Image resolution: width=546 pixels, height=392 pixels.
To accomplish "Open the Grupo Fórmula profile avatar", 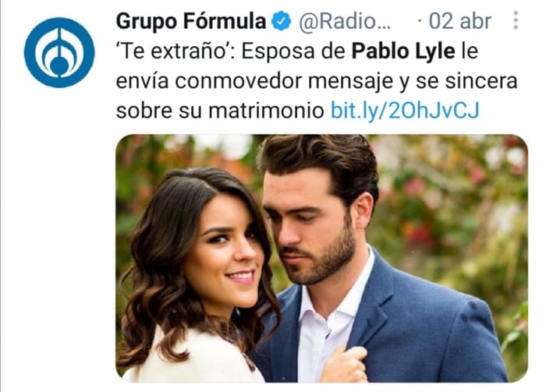I will pyautogui.click(x=59, y=52).
